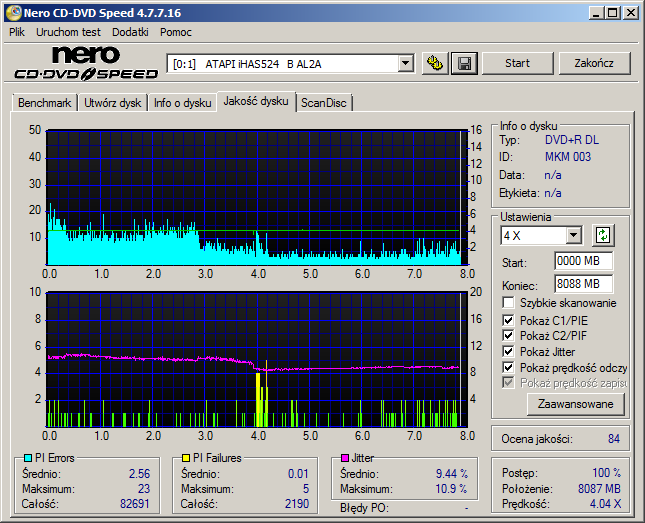Image resolution: width=645 pixels, height=523 pixels.
Task: Click the Nero disc icon in title bar
Action: point(13,13)
